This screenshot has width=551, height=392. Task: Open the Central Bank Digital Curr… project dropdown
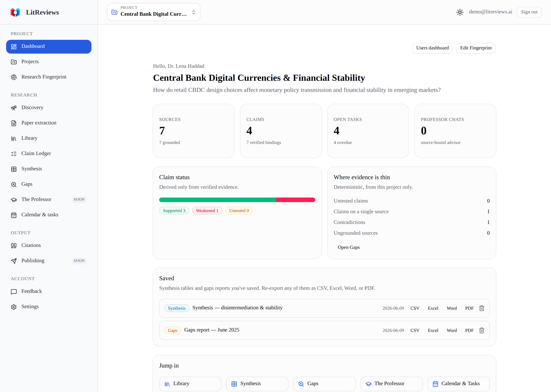click(x=154, y=12)
